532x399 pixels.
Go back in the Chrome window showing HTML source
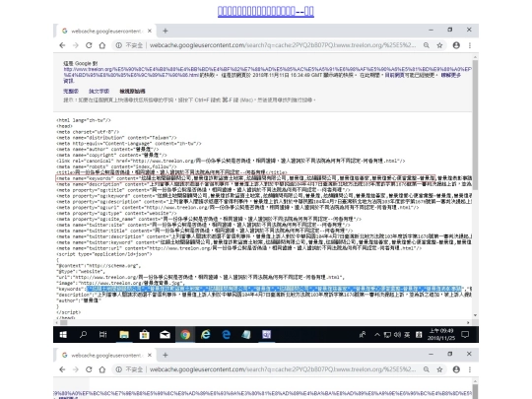pos(62,45)
